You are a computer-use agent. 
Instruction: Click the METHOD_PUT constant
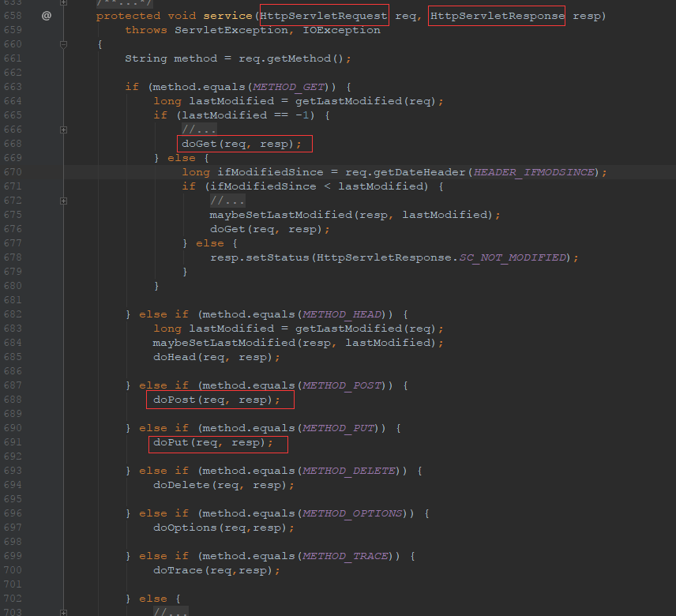[x=339, y=429]
